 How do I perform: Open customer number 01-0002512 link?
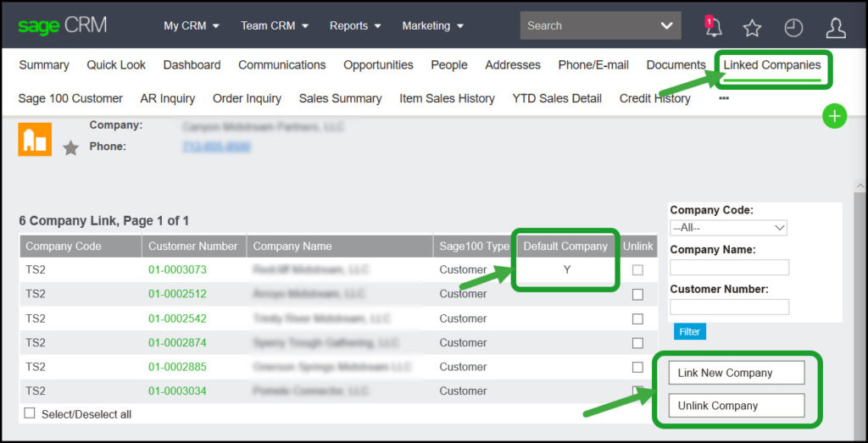point(177,294)
